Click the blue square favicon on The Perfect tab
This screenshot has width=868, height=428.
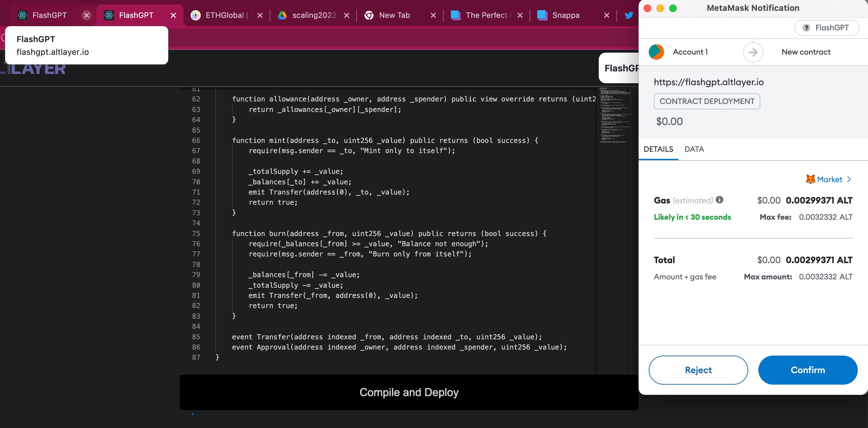point(456,15)
